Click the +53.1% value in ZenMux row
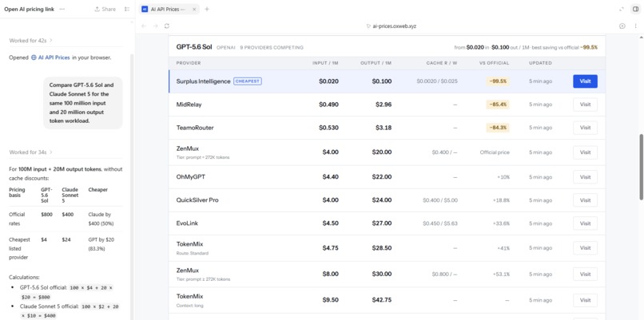This screenshot has height=320, width=644. pyautogui.click(x=501, y=274)
